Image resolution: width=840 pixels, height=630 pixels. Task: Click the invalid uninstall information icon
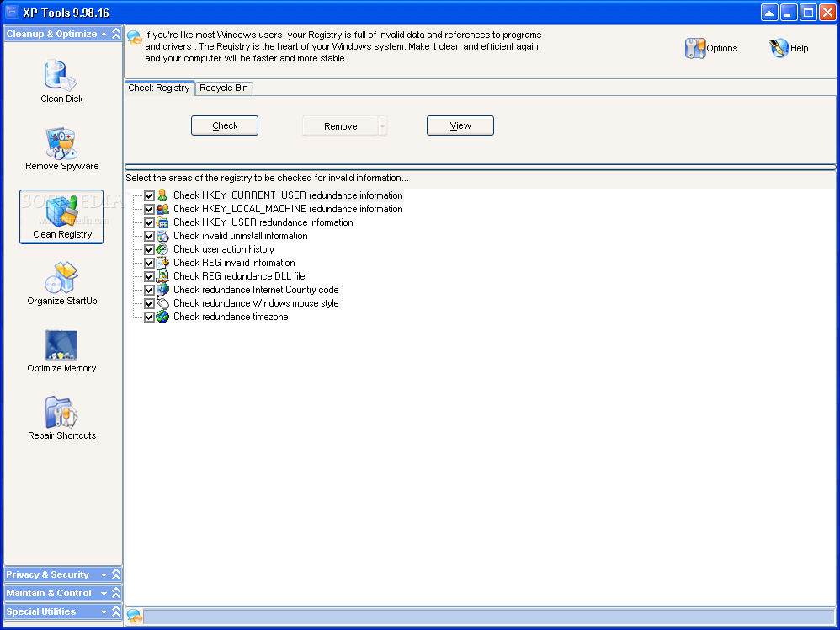162,236
